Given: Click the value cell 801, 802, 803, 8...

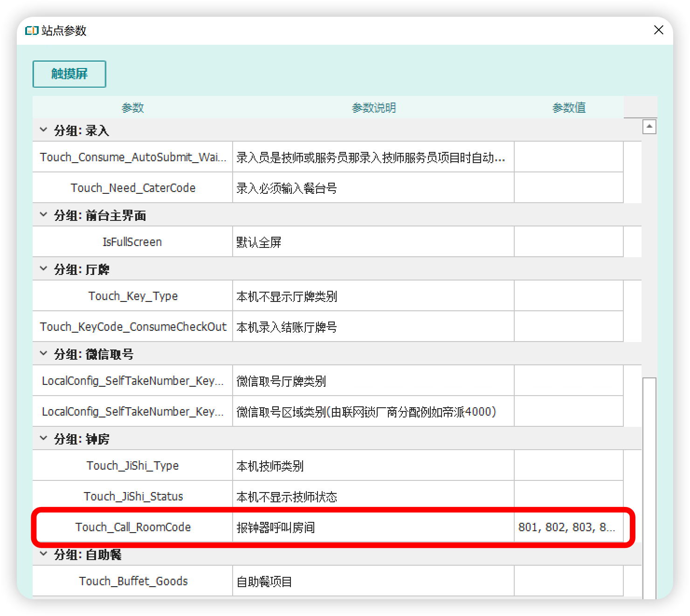Looking at the screenshot, I should (569, 527).
